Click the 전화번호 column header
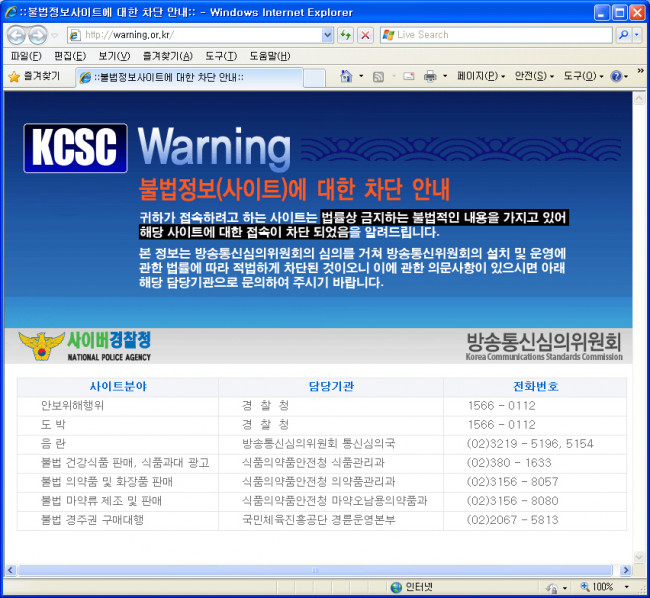The width and height of the screenshot is (650, 598). coord(536,386)
